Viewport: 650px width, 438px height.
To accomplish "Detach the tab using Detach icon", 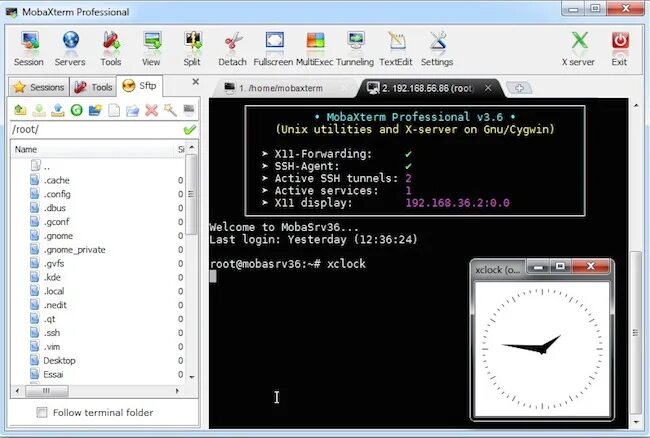I will (233, 48).
